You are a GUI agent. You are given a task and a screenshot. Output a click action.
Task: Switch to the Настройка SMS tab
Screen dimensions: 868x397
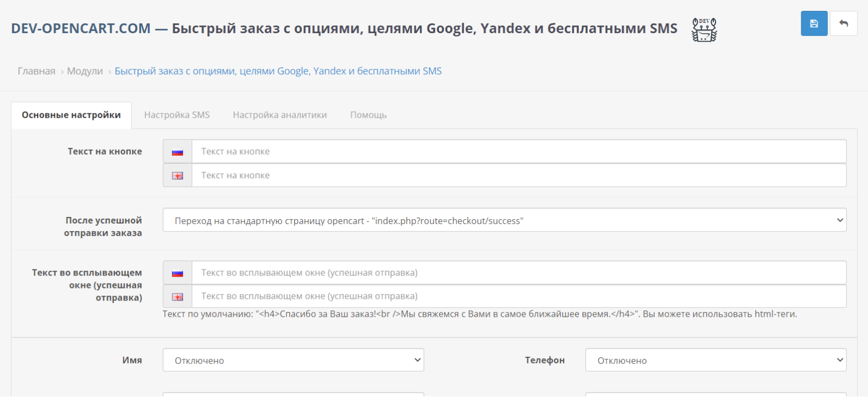pos(177,115)
